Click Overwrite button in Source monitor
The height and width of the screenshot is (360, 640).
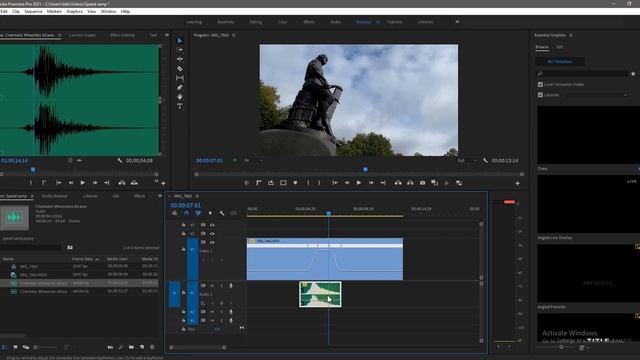pyautogui.click(x=134, y=183)
